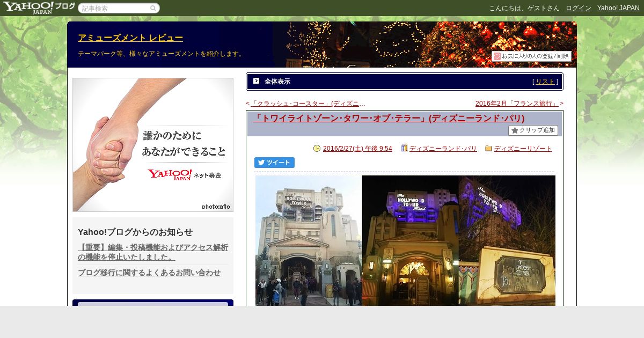Click the Yahoo!ブログからのお知らせ heading
The image size is (644, 338).
135,232
